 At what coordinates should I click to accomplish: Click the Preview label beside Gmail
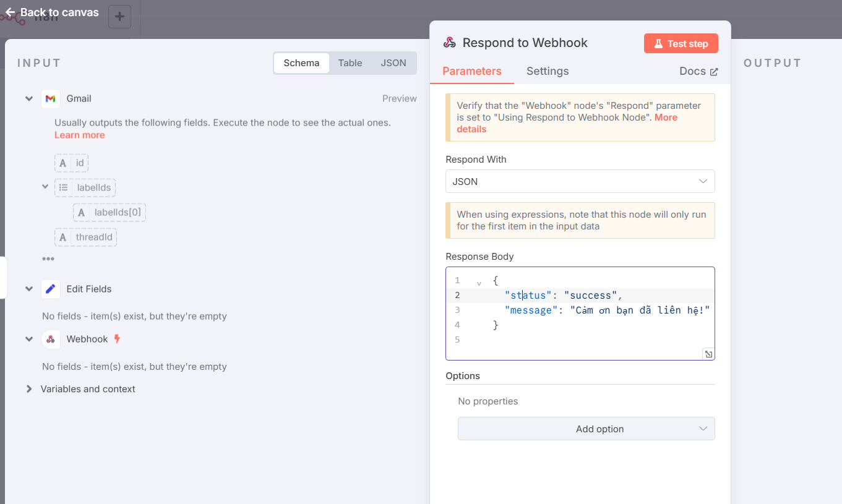coord(400,99)
